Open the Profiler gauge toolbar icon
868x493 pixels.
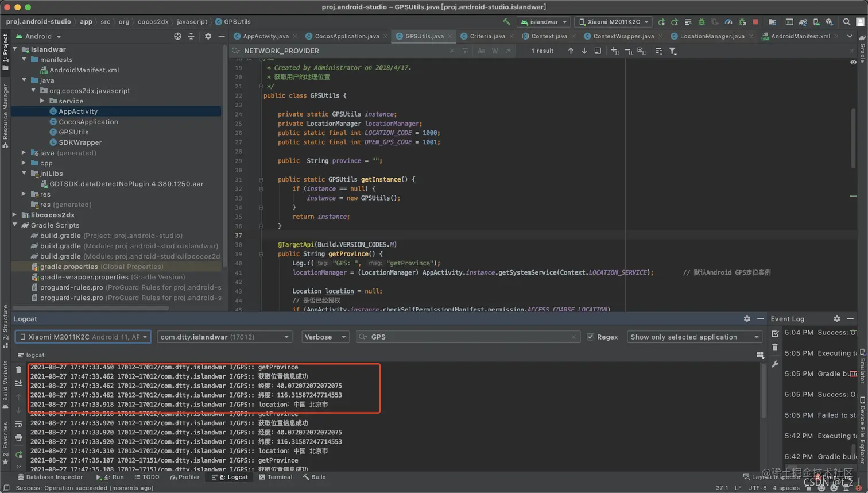[728, 22]
